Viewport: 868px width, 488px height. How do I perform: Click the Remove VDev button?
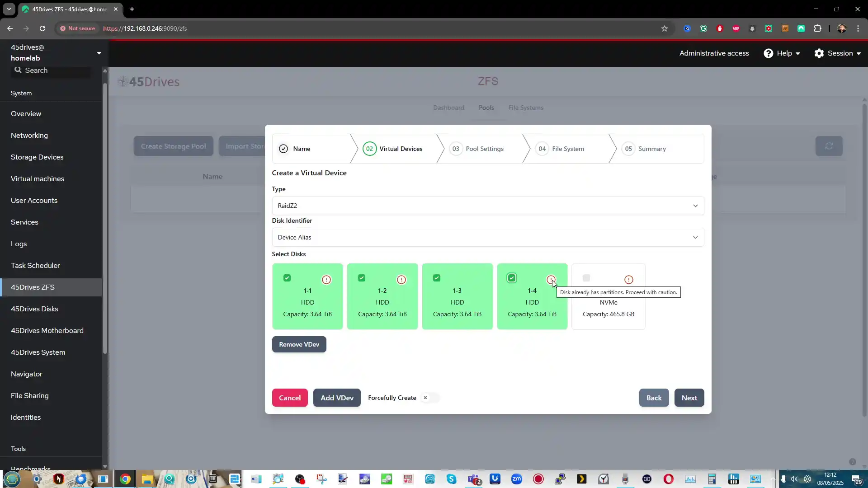[x=299, y=344]
